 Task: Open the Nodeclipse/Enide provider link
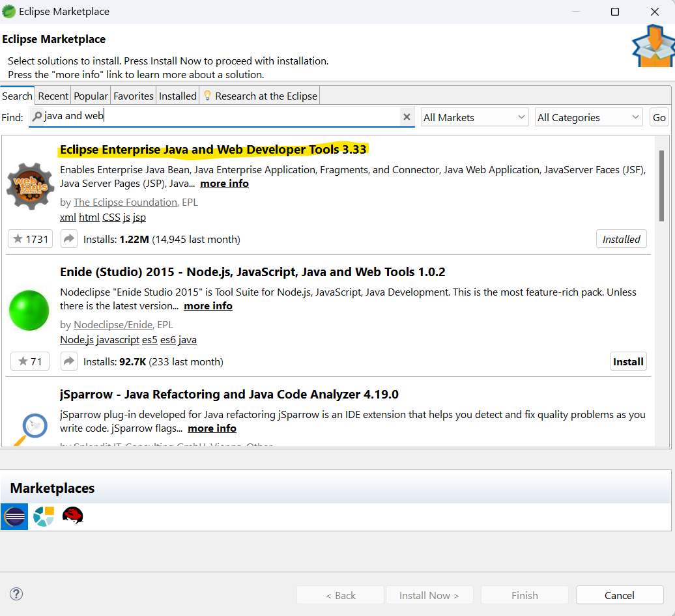coord(113,325)
